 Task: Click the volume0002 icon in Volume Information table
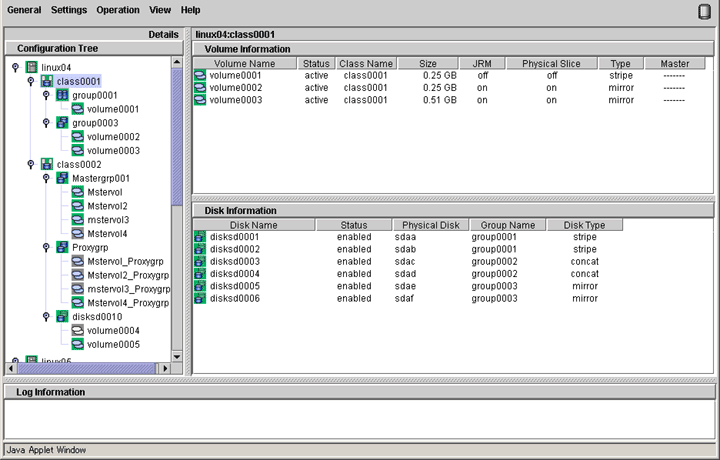[x=200, y=88]
